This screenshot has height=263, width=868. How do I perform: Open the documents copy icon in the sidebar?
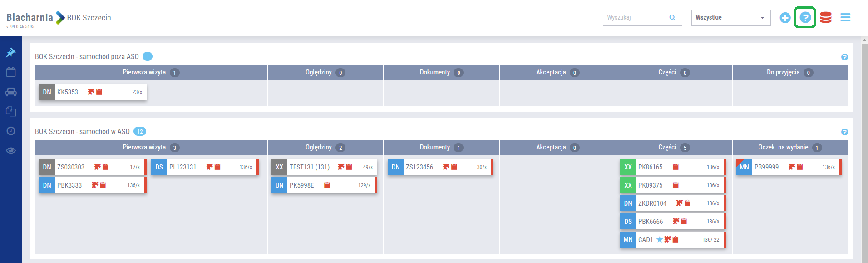(11, 111)
